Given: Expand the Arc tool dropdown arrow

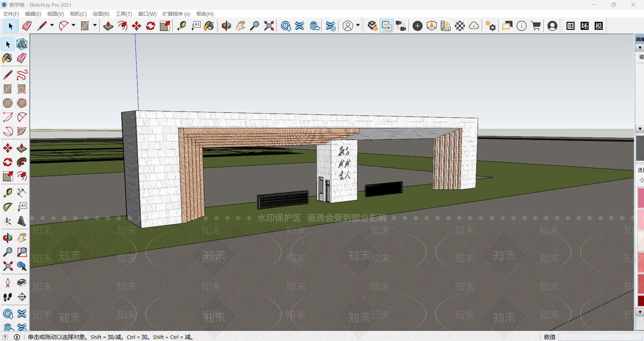Looking at the screenshot, I should 73,25.
